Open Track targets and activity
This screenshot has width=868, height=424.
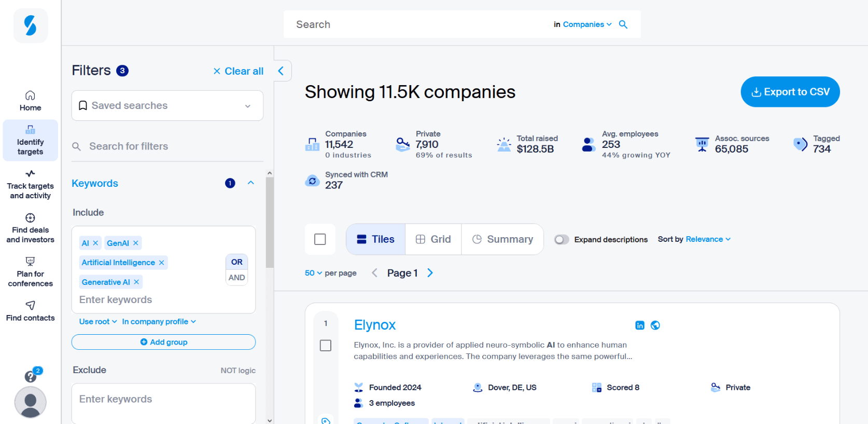click(30, 184)
